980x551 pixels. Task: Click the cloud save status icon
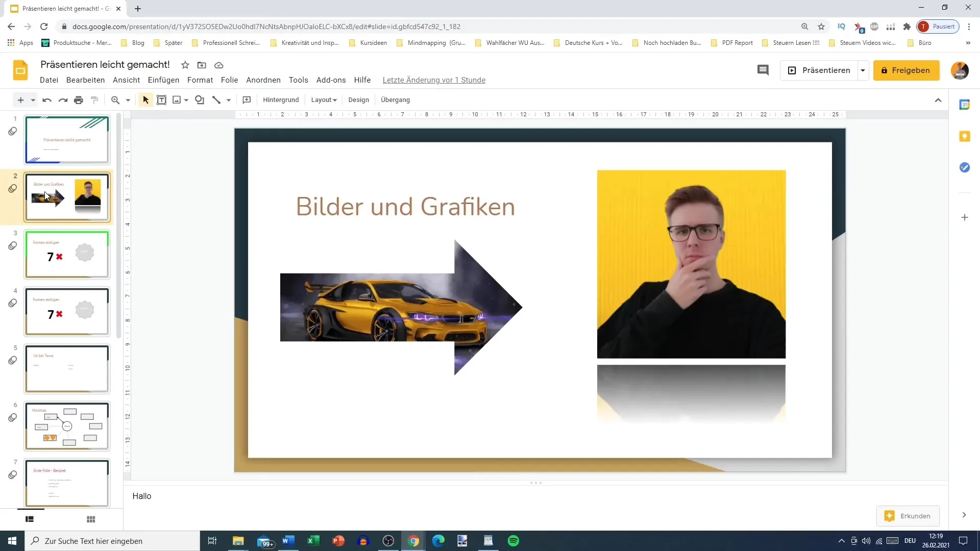tap(218, 65)
